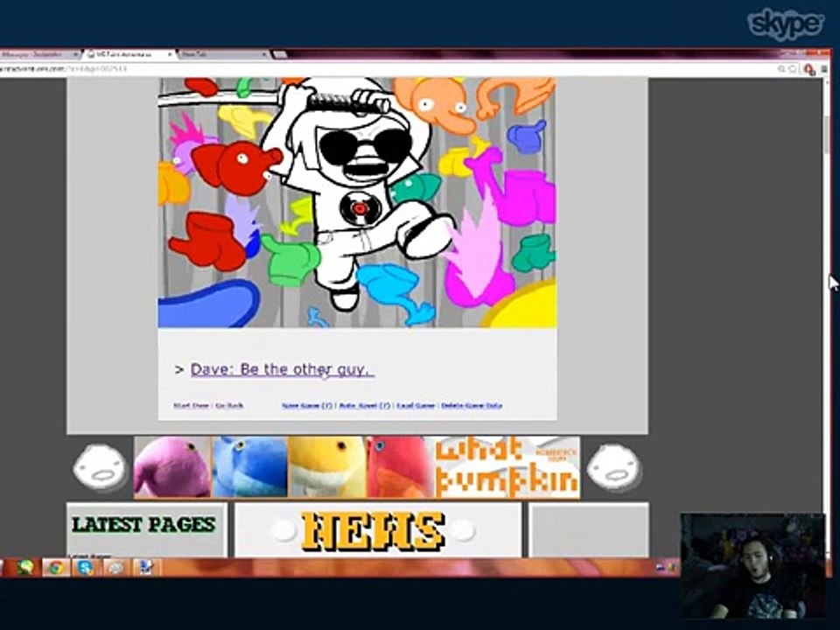Click the system tray icons in the taskbar

click(x=664, y=567)
